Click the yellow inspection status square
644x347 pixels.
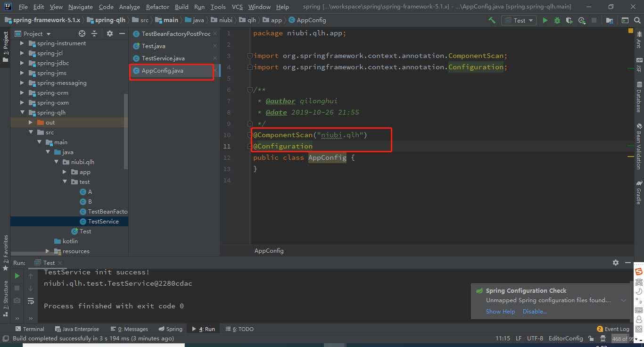point(630,31)
